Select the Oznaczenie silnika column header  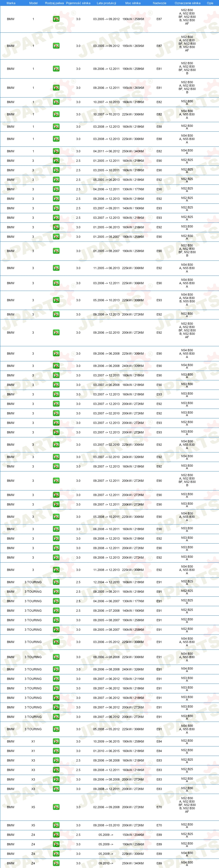[187, 3]
